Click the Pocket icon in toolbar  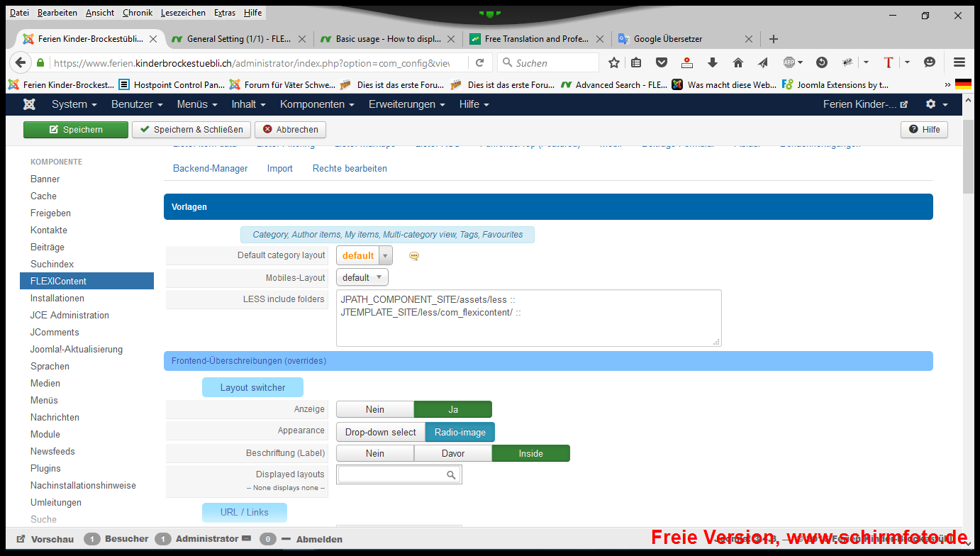tap(661, 62)
